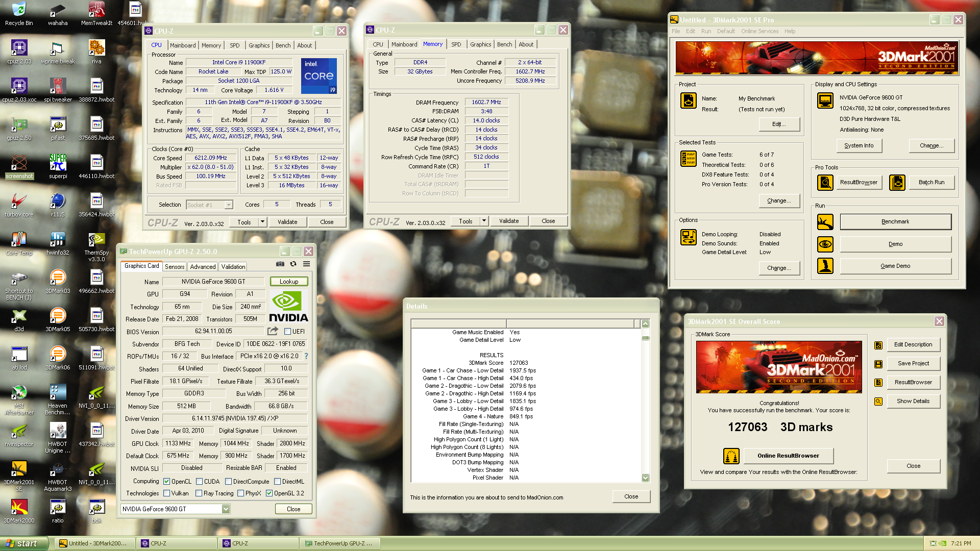Expand the Tools arrow in CPU-Z CPU window
This screenshot has width=980, height=551.
[262, 222]
